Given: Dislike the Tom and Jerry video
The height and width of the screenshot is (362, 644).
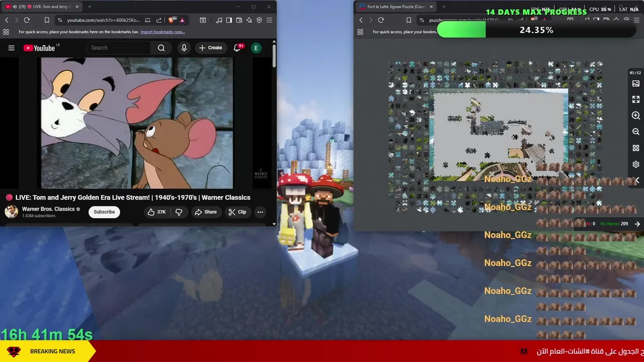Looking at the screenshot, I should click(x=179, y=212).
